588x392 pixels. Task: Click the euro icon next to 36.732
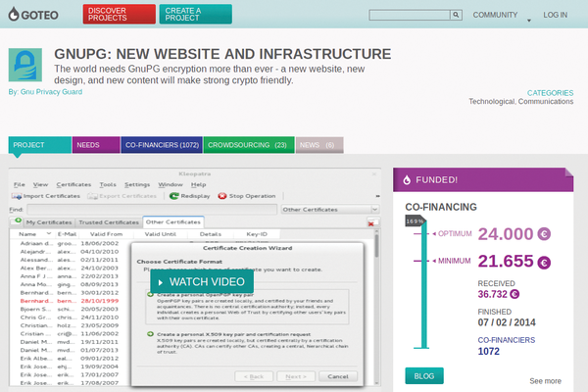(514, 294)
